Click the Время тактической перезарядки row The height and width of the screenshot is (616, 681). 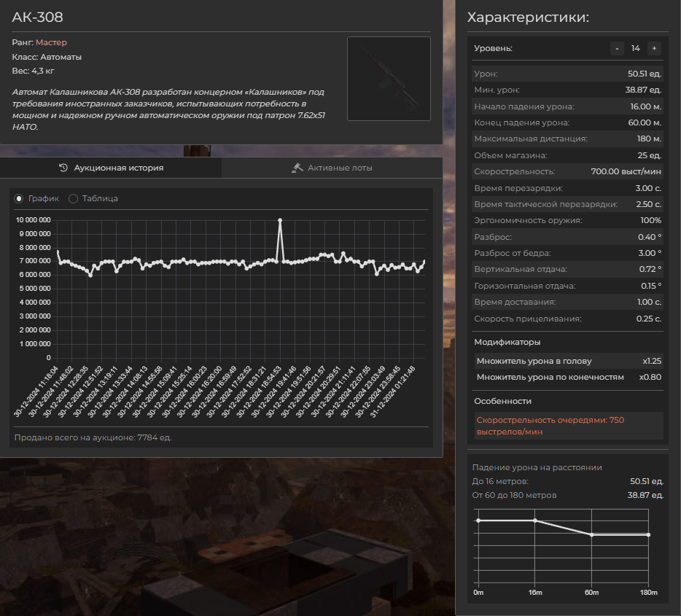(x=567, y=204)
